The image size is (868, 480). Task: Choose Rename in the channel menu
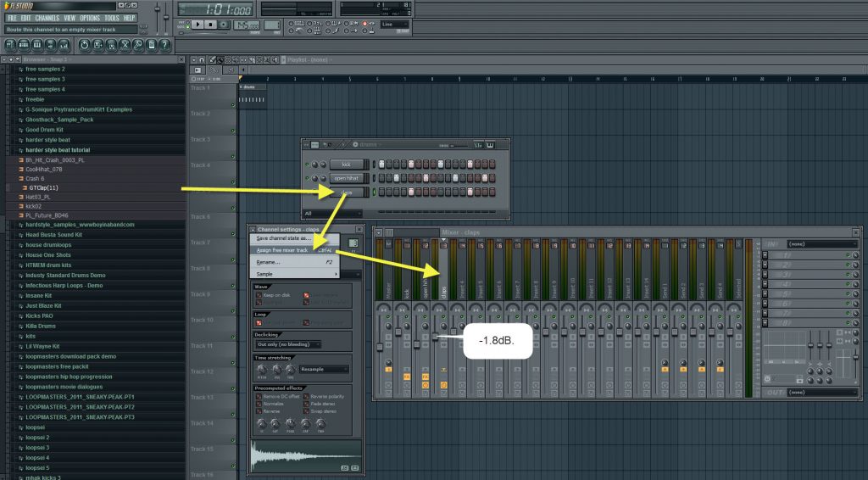click(x=294, y=262)
